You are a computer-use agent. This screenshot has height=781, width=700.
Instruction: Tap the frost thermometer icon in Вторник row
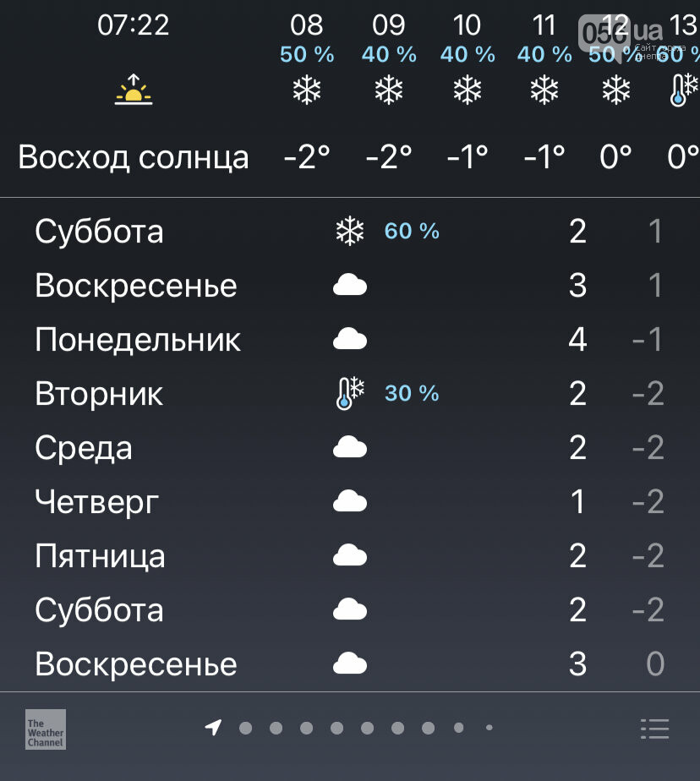coord(350,393)
